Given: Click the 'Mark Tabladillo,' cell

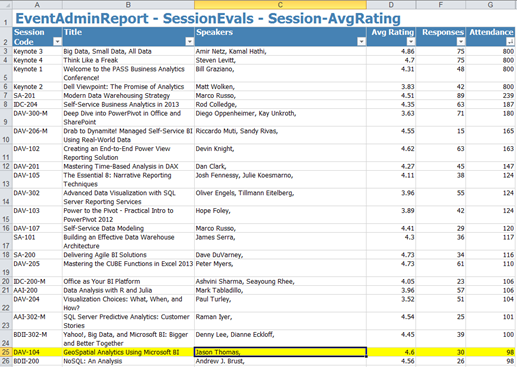Looking at the screenshot, I should click(x=280, y=290).
